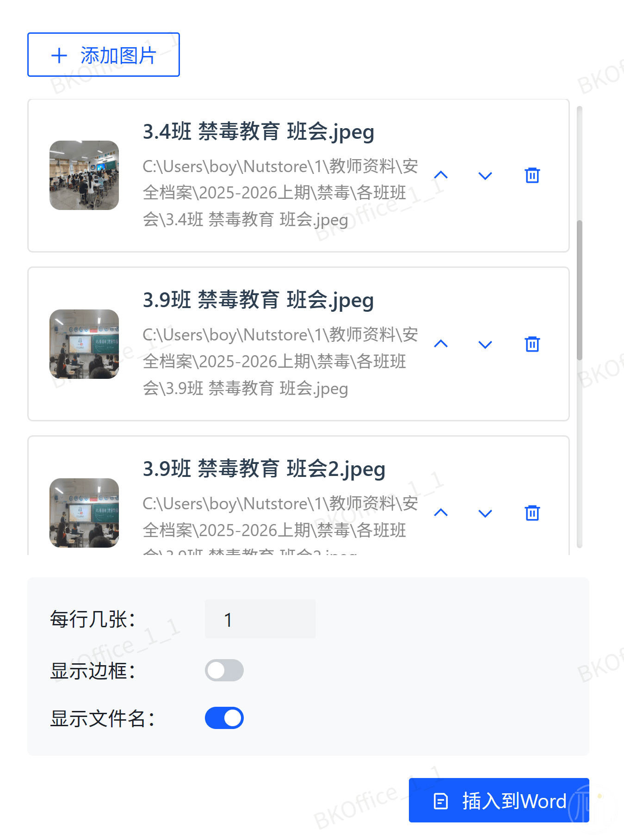Move 3.9班 禁毒教育 班会2.jpeg up
This screenshot has height=840, width=624.
coord(441,513)
